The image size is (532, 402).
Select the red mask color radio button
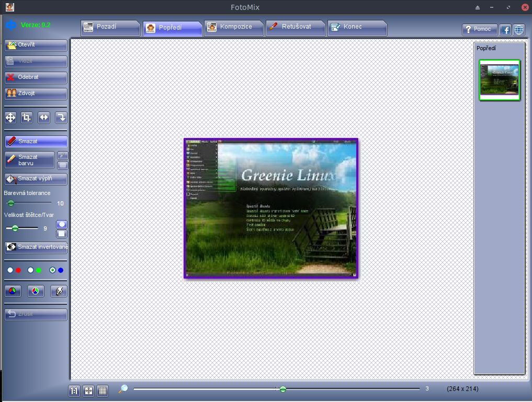[10, 270]
